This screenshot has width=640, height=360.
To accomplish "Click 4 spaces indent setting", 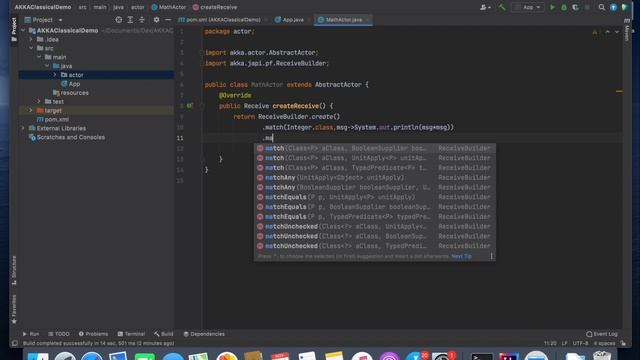I will point(604,343).
